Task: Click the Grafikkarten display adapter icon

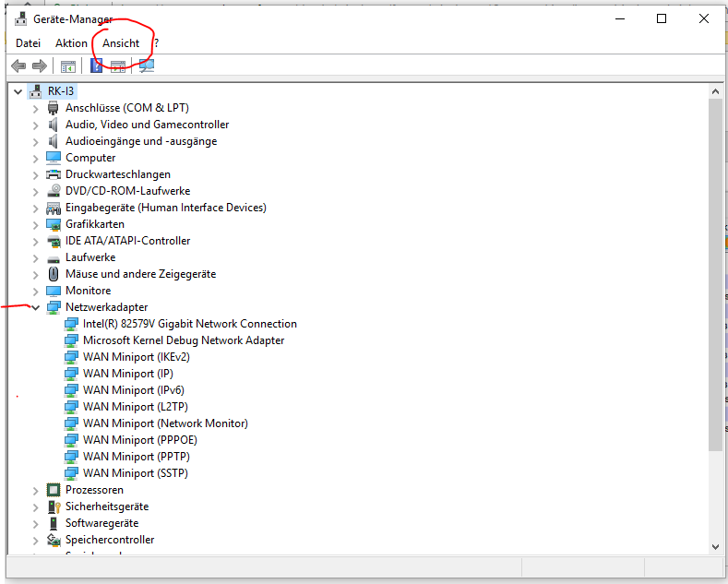Action: (54, 225)
